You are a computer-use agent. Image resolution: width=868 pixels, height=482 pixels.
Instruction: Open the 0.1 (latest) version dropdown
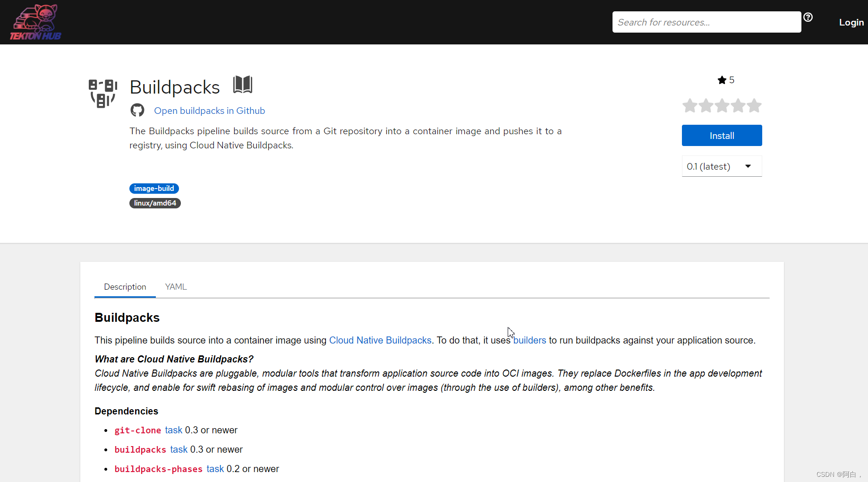pyautogui.click(x=722, y=166)
